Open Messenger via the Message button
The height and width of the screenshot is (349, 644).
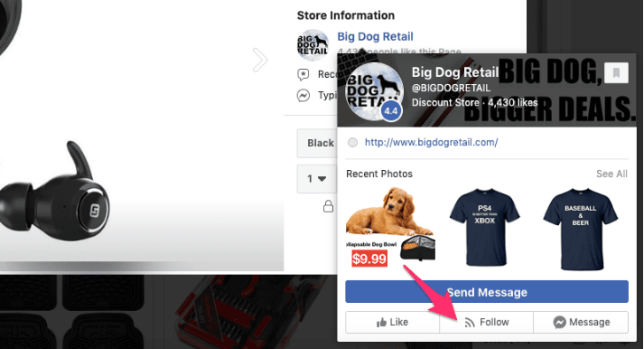click(x=581, y=322)
